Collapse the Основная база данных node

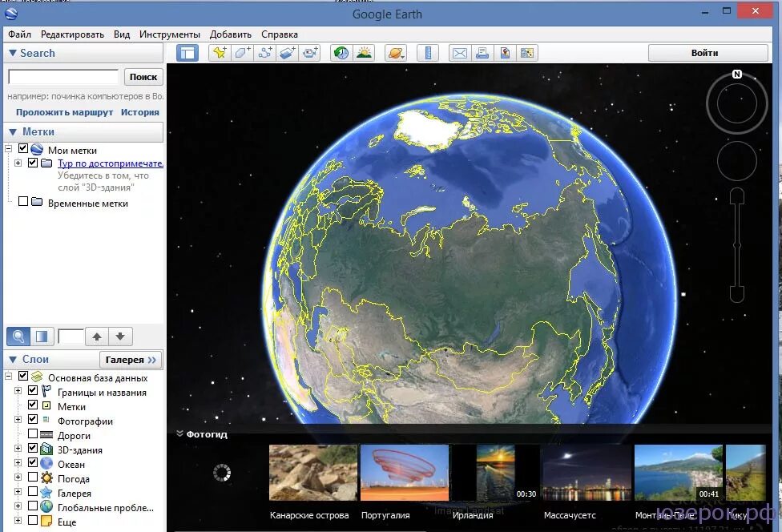tap(9, 376)
